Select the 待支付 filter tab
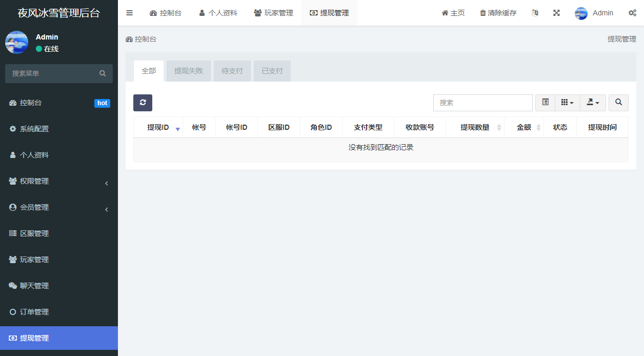Screen dimensions: 644x356 point(232,71)
